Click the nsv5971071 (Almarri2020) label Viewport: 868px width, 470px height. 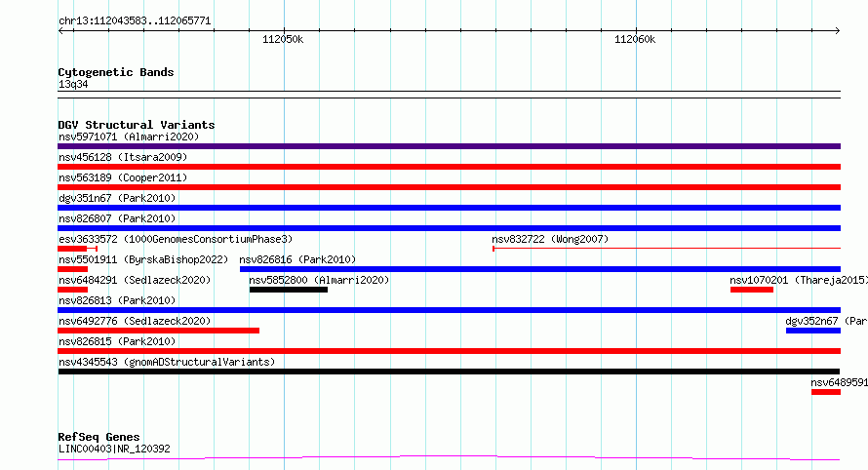tap(129, 137)
